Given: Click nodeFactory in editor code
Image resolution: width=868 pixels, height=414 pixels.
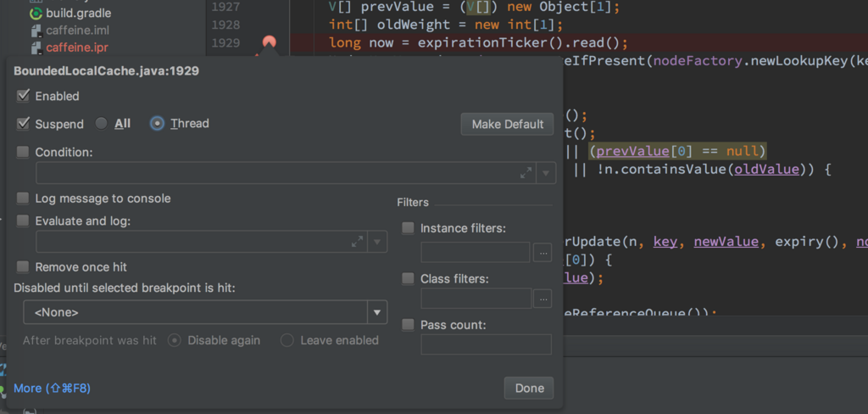Looking at the screenshot, I should point(697,61).
